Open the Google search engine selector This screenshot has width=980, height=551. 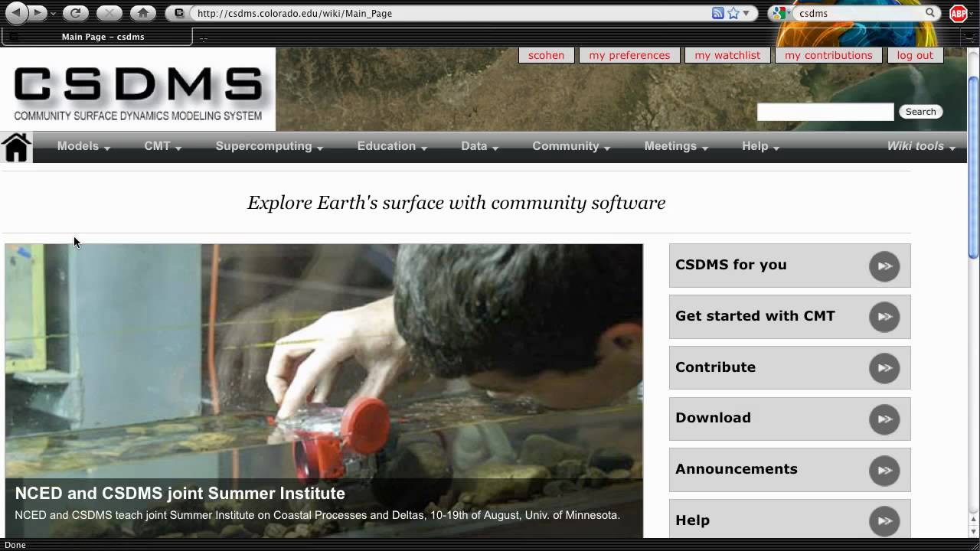point(781,13)
